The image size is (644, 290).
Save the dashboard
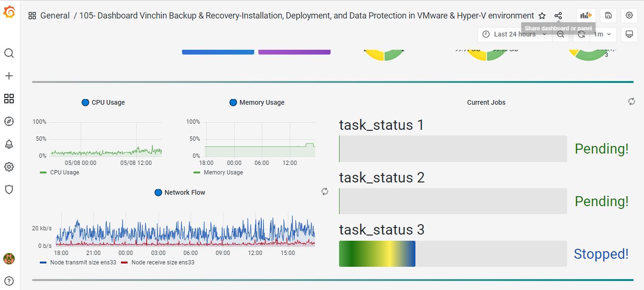608,16
